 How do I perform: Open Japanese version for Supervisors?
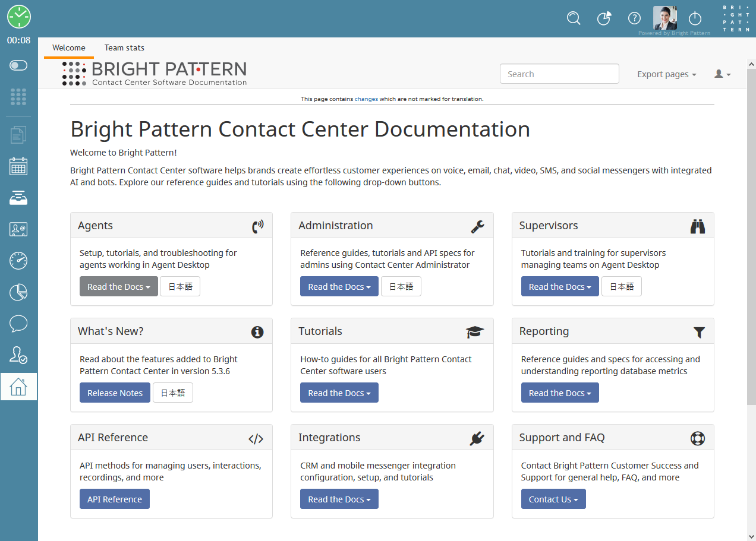[x=622, y=287]
